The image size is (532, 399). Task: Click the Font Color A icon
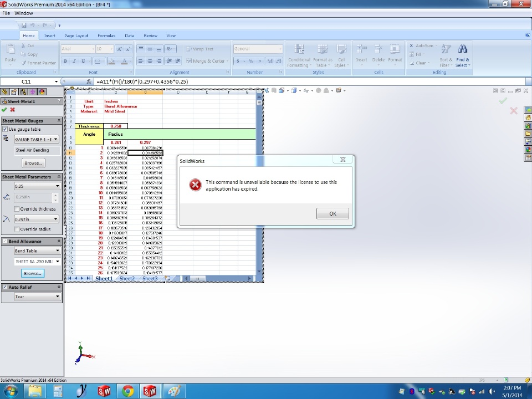124,62
